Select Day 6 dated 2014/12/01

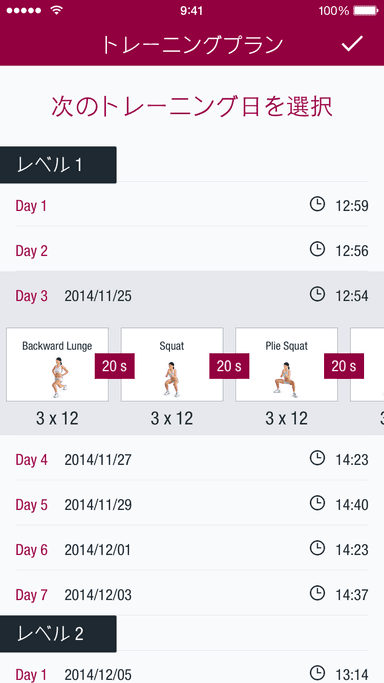pyautogui.click(x=192, y=550)
